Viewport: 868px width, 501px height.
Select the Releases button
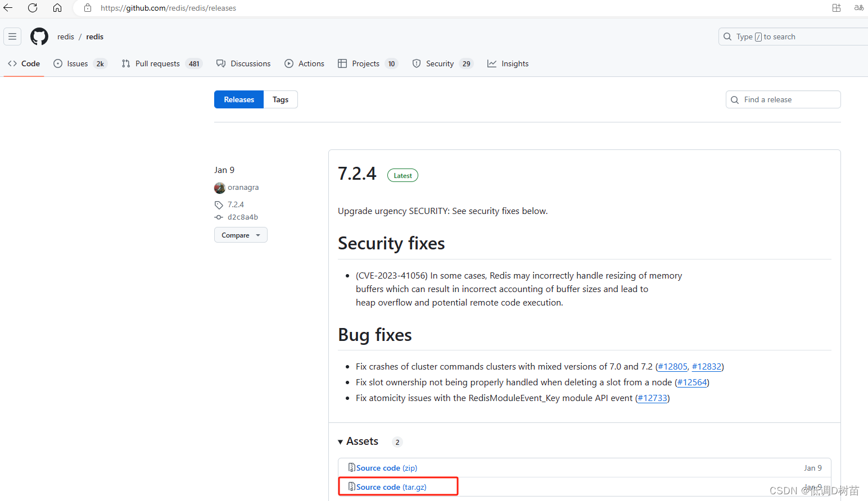pyautogui.click(x=239, y=99)
